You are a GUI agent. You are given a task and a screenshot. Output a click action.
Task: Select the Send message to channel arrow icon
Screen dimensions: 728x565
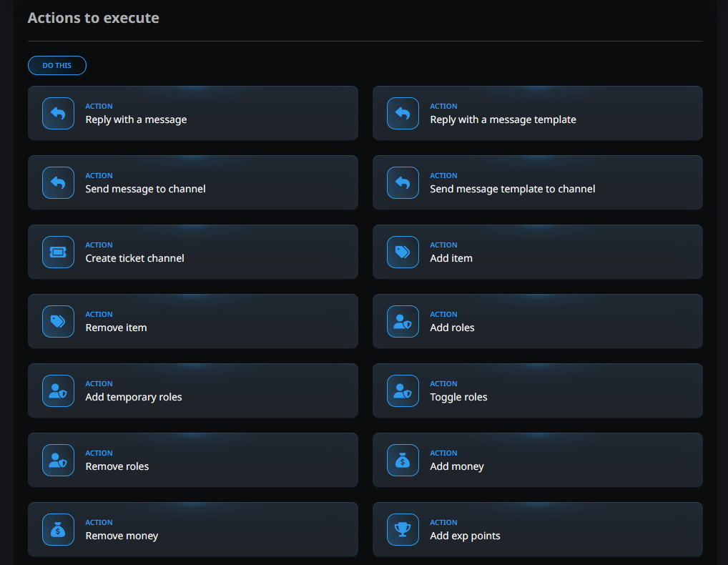click(58, 182)
